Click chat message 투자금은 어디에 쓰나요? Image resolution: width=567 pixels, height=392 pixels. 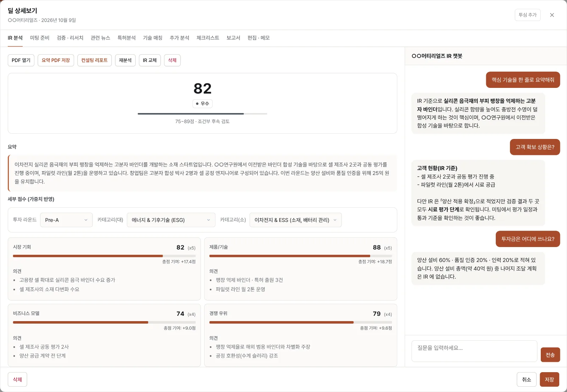coord(528,239)
